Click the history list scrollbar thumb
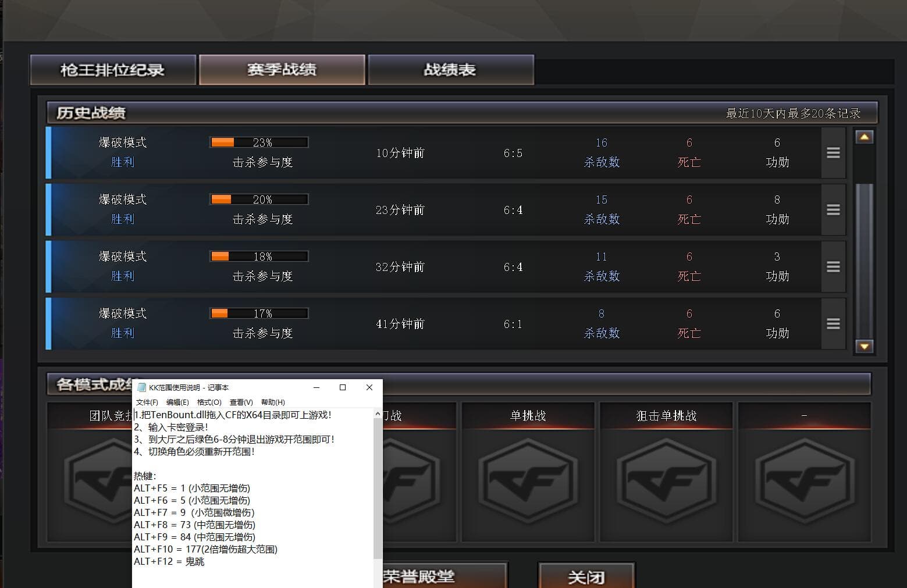 click(865, 260)
